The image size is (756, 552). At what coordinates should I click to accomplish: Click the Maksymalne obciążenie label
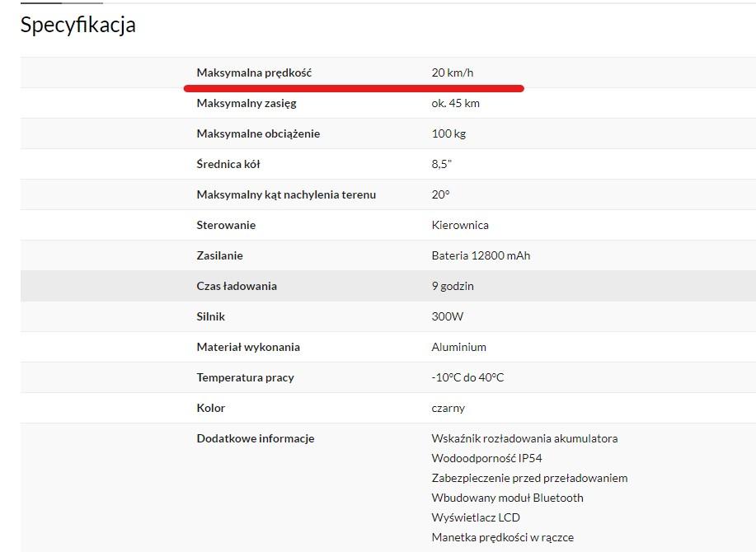(x=258, y=133)
